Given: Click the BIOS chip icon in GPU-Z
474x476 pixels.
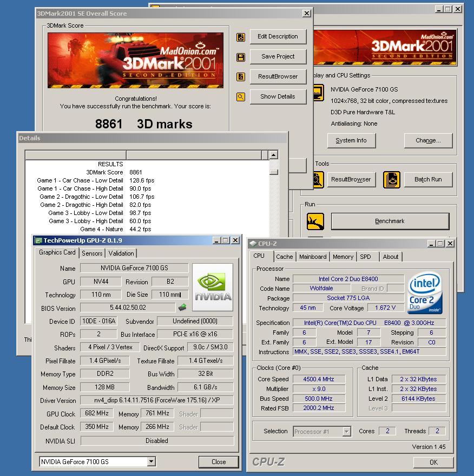Looking at the screenshot, I should [x=182, y=307].
